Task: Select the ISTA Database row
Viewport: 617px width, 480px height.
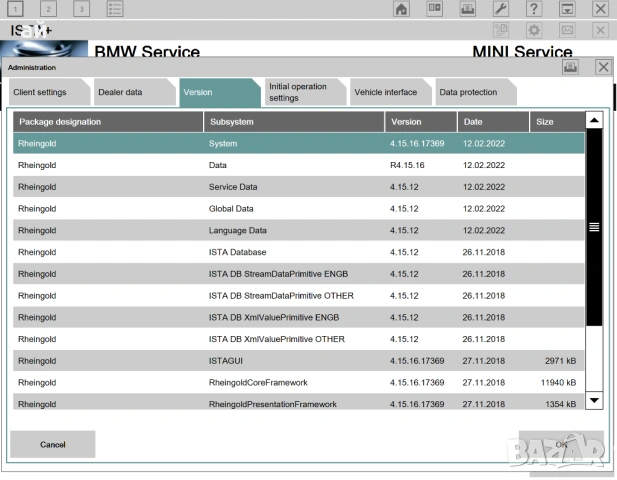Action: (299, 252)
